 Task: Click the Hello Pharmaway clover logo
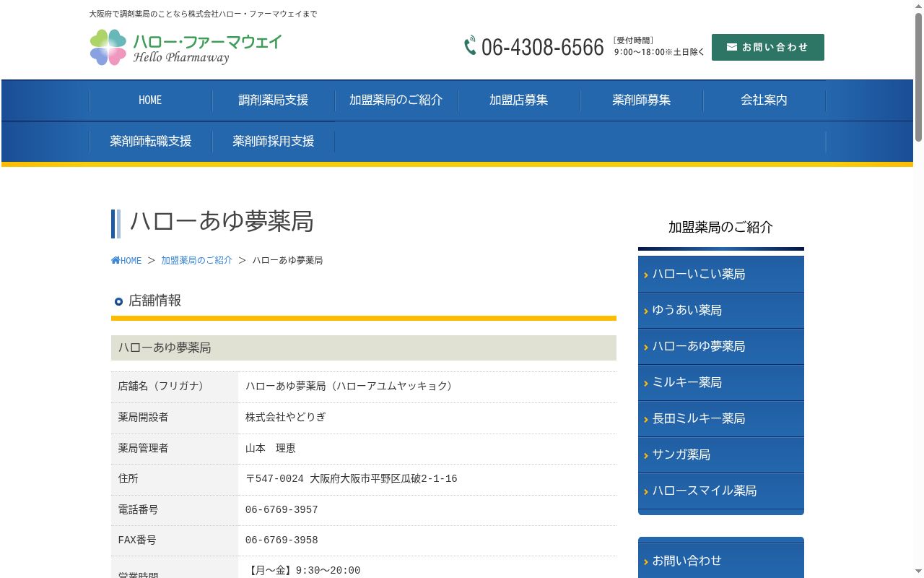point(186,47)
